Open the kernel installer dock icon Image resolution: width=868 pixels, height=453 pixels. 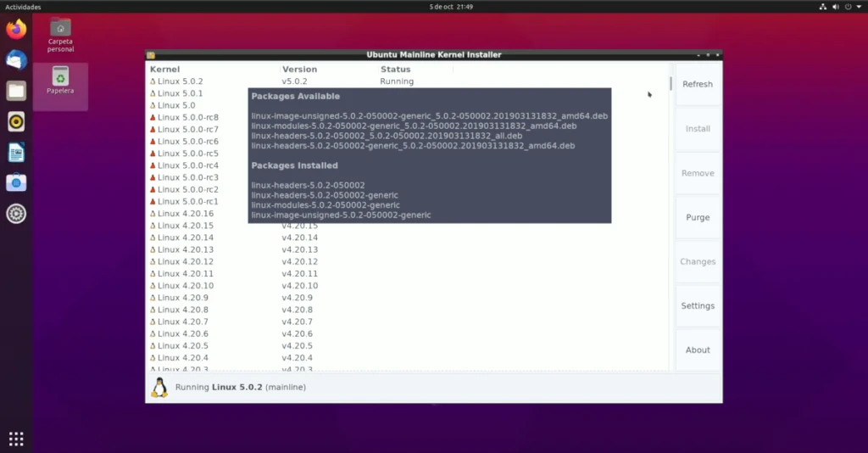tap(16, 214)
